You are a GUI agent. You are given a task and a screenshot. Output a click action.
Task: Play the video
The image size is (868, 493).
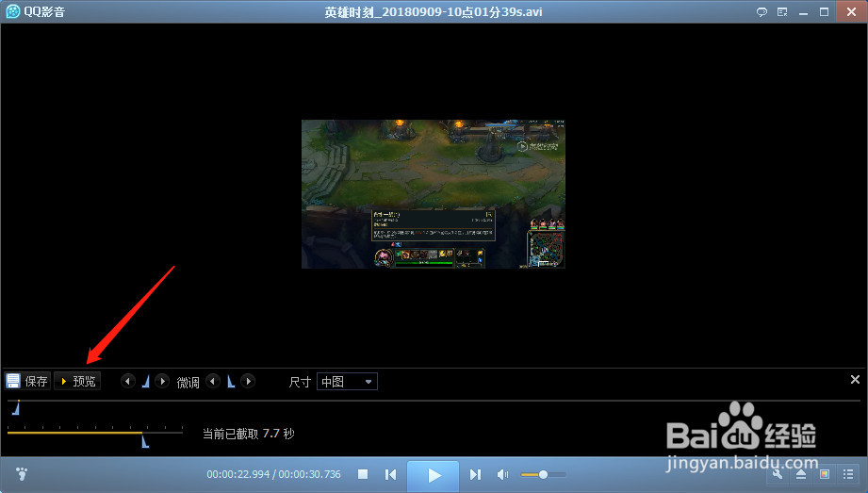pos(434,475)
